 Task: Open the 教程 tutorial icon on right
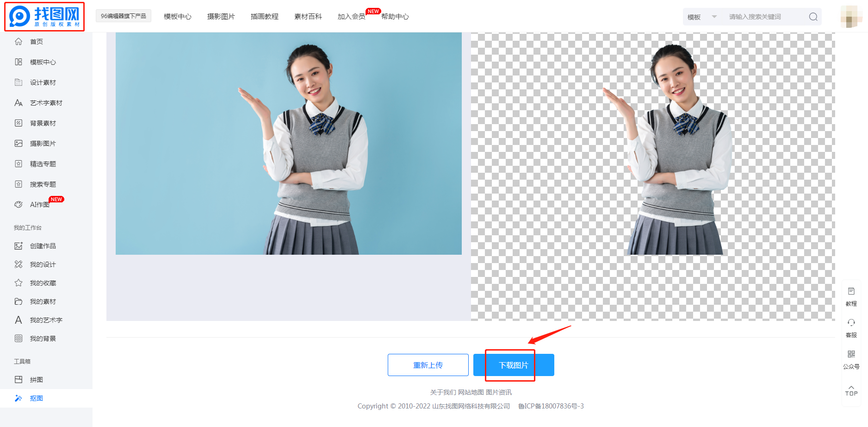[x=851, y=291]
